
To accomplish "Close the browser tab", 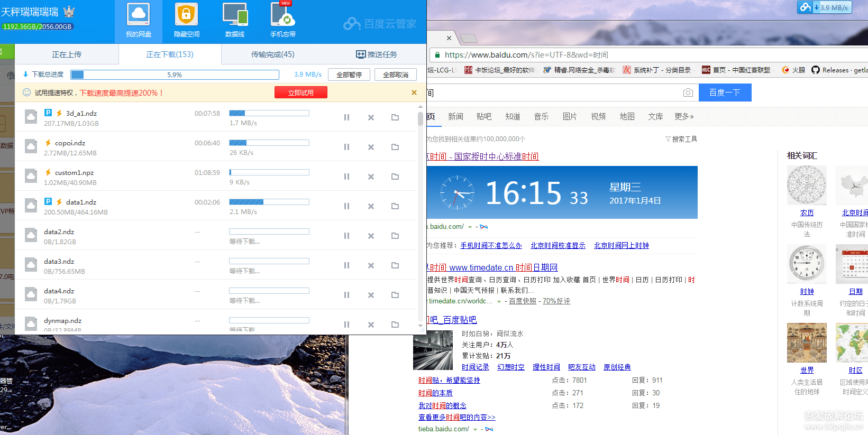I will (449, 38).
